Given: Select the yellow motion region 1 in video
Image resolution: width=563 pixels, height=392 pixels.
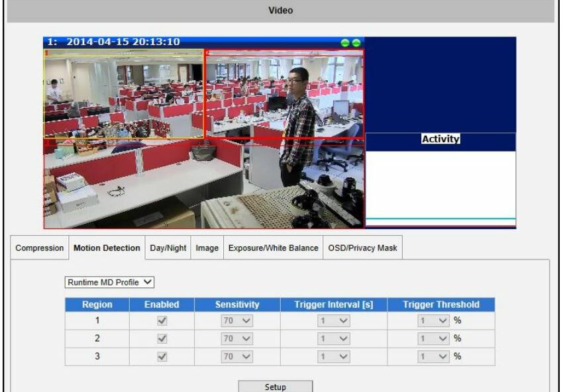Looking at the screenshot, I should point(123,93).
